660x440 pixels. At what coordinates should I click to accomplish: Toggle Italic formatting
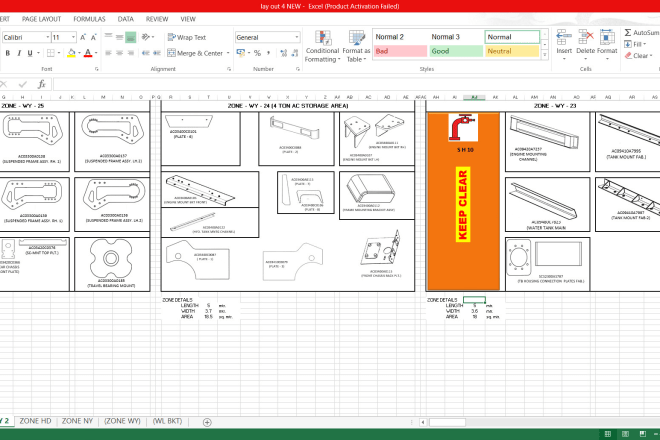(x=19, y=53)
